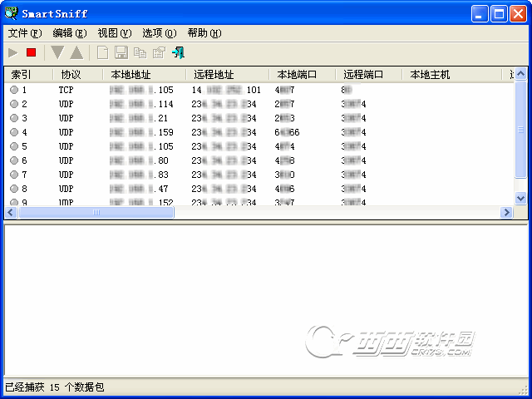Select packet row 6 circle icon

tap(14, 160)
